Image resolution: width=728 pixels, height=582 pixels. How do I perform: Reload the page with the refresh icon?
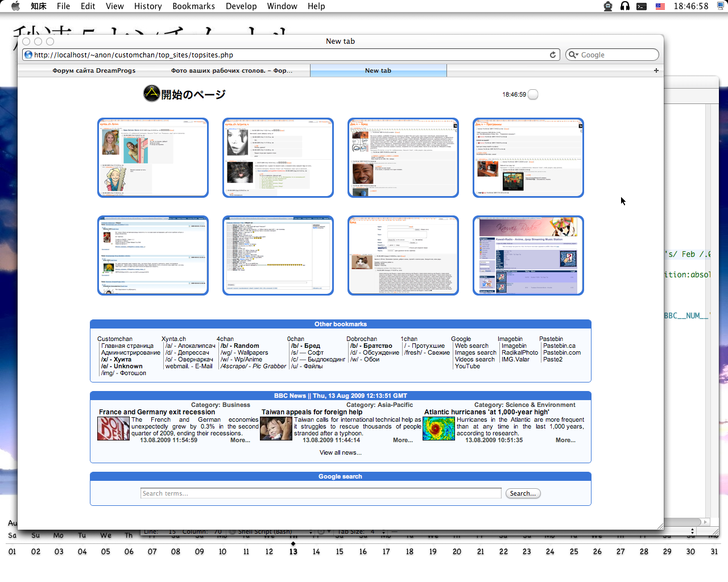click(x=553, y=55)
